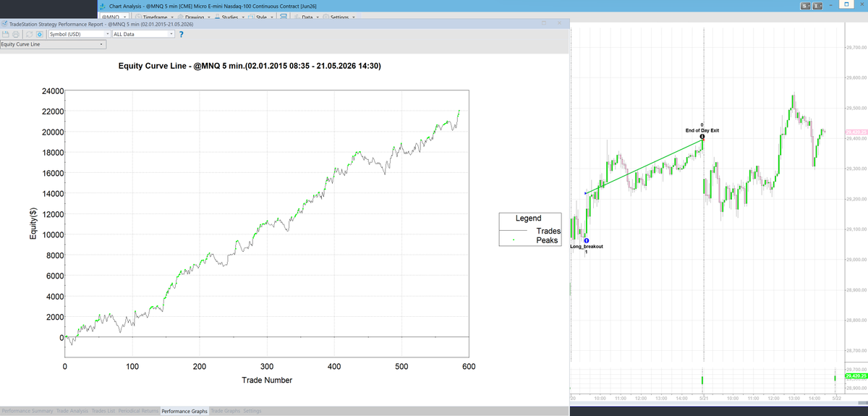Click the TradeStation Strategy Performance Report window icon
Image resolution: width=868 pixels, height=416 pixels.
[x=4, y=24]
